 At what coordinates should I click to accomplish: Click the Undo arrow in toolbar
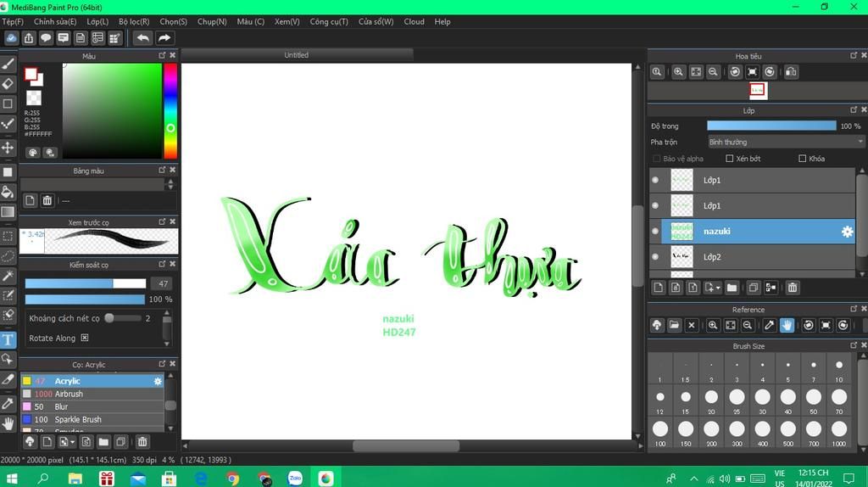pyautogui.click(x=142, y=37)
